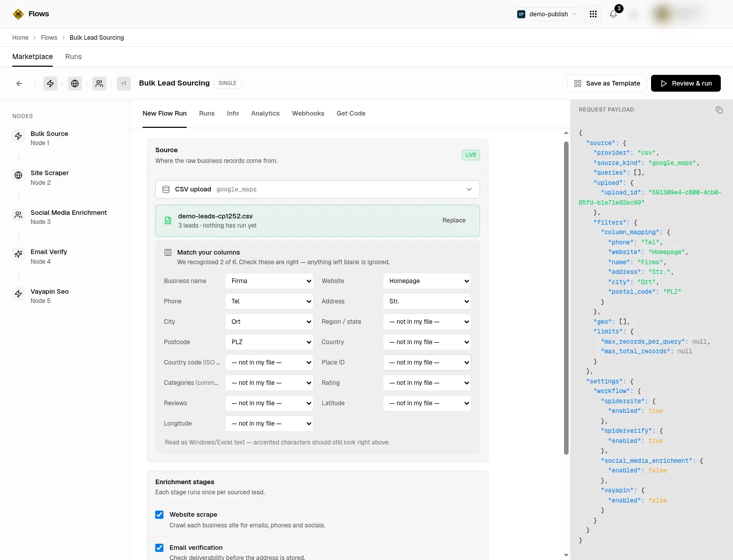
Task: Open the Reviews column dropdown
Action: coord(269,403)
